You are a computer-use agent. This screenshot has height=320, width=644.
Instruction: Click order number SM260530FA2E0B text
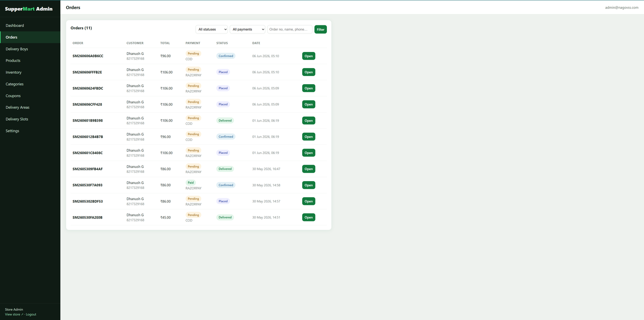(x=87, y=217)
